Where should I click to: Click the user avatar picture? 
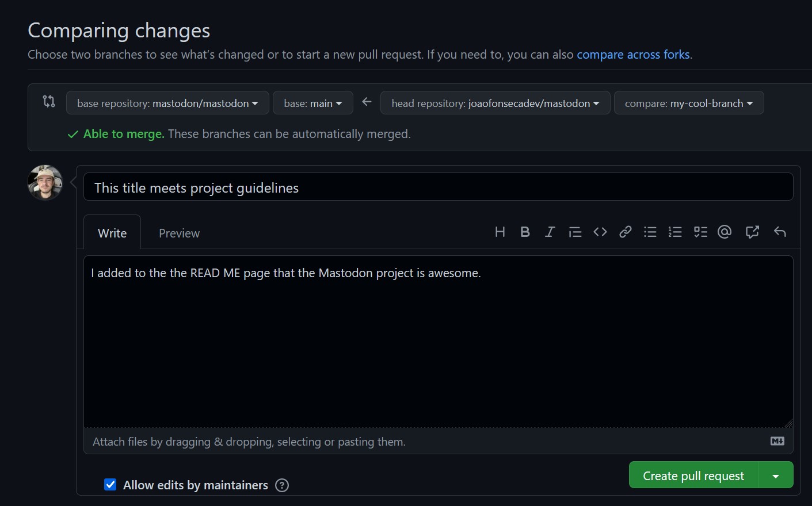45,183
